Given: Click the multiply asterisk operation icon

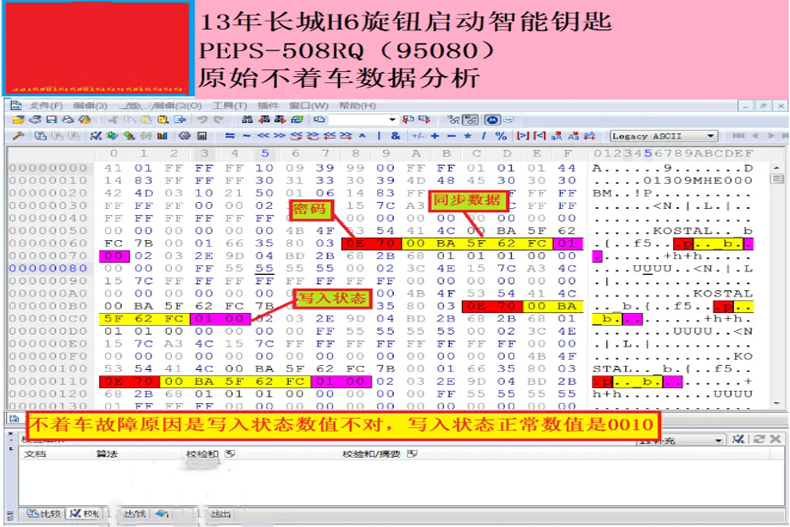Looking at the screenshot, I should [469, 136].
